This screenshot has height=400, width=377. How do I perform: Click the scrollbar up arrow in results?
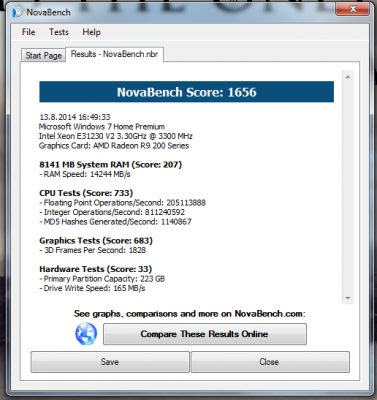click(348, 77)
